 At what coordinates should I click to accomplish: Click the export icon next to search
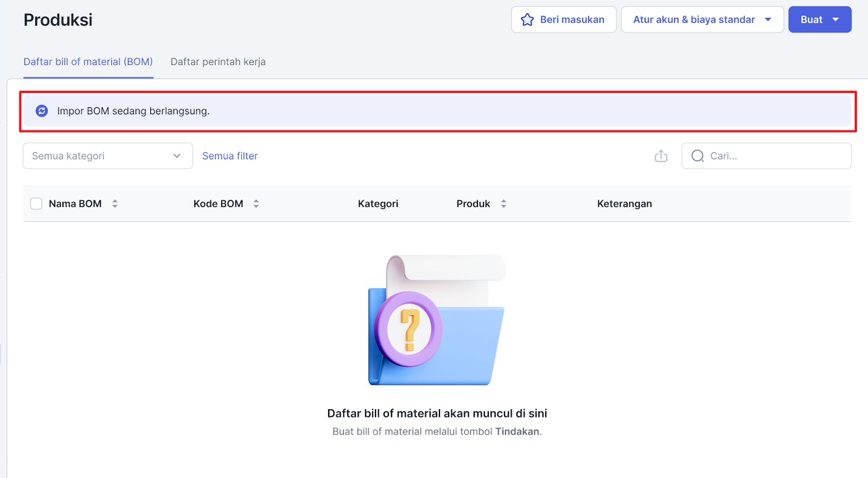(661, 156)
